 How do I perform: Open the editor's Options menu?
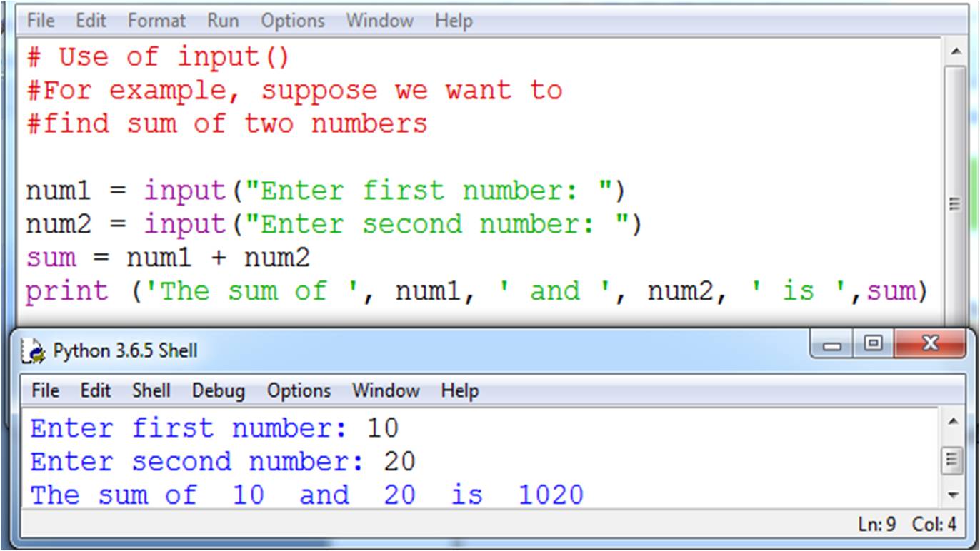pyautogui.click(x=292, y=21)
